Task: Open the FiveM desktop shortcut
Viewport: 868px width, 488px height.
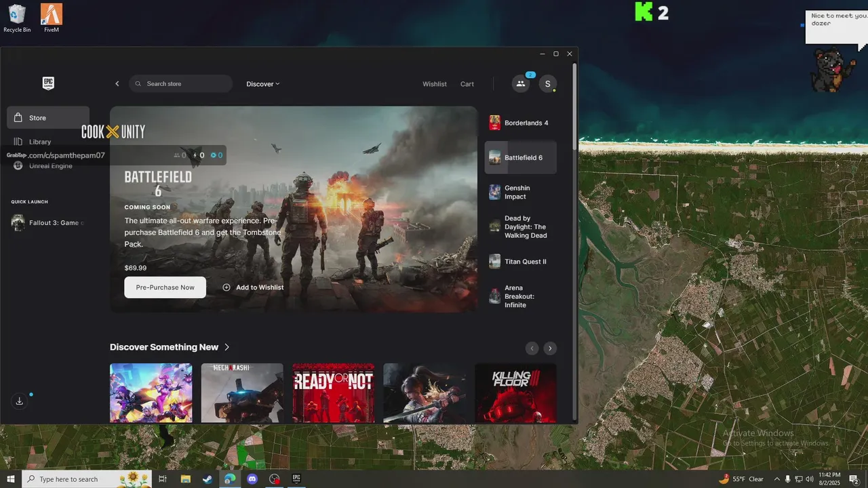Action: pyautogui.click(x=52, y=18)
